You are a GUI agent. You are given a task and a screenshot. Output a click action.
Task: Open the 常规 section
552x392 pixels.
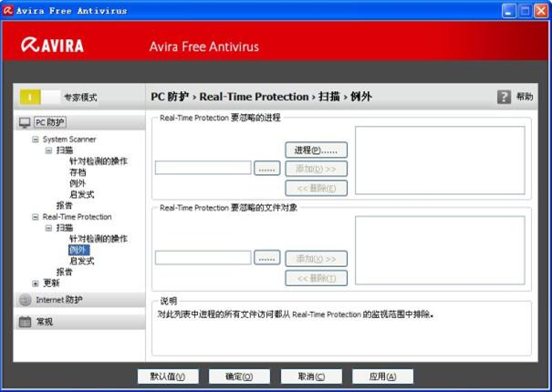coord(45,322)
